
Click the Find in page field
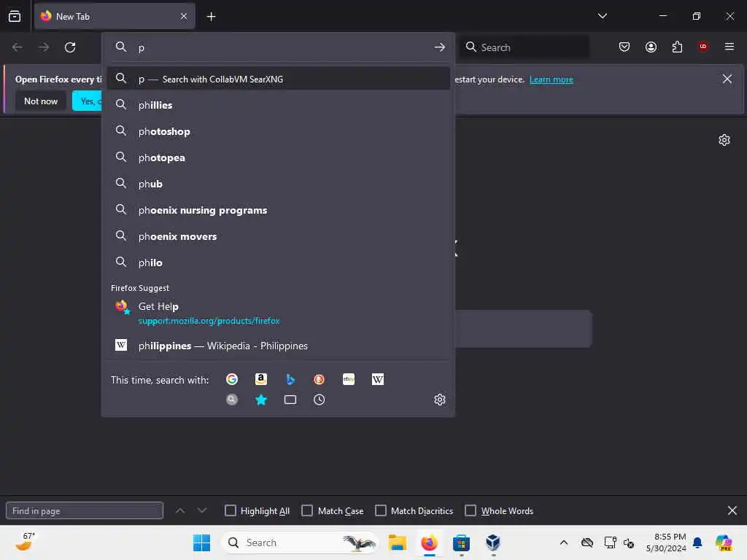click(85, 510)
